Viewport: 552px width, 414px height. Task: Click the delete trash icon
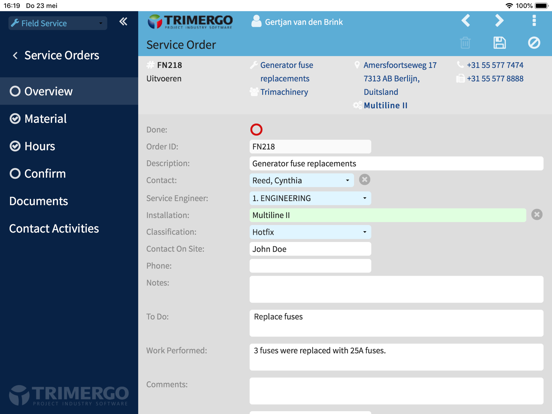pos(465,43)
